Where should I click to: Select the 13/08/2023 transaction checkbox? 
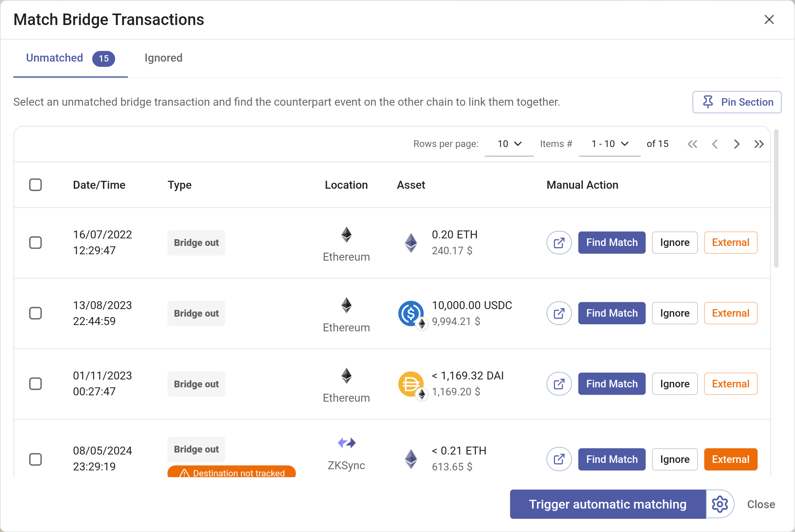coord(35,313)
